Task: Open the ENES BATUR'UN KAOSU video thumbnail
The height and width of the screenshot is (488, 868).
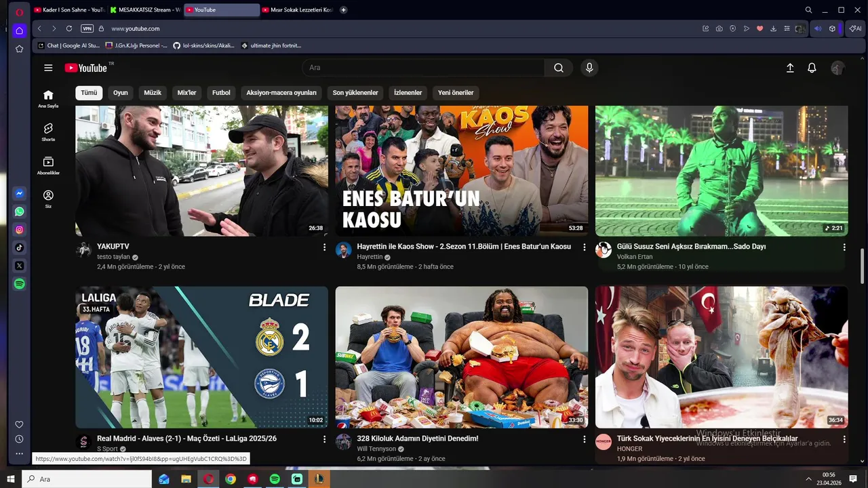Action: (x=462, y=171)
